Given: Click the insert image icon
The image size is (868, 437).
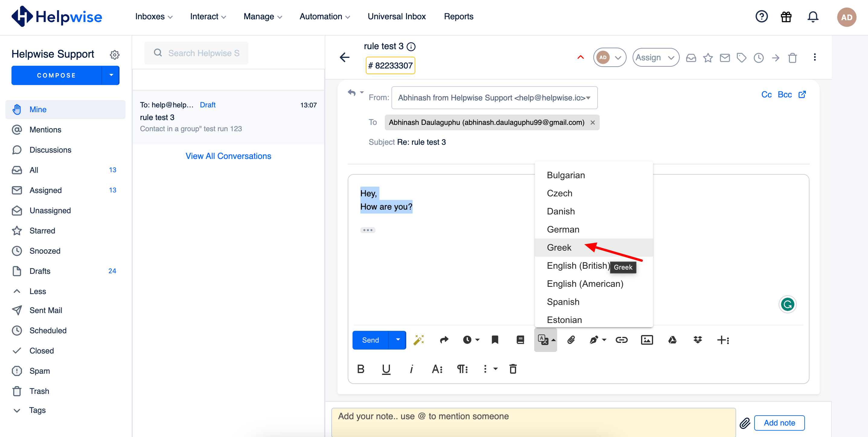Looking at the screenshot, I should click(646, 340).
